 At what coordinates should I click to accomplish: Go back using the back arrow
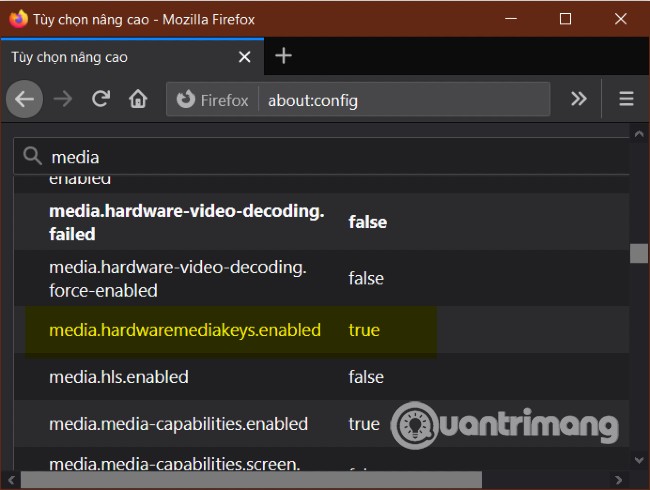pos(24,99)
